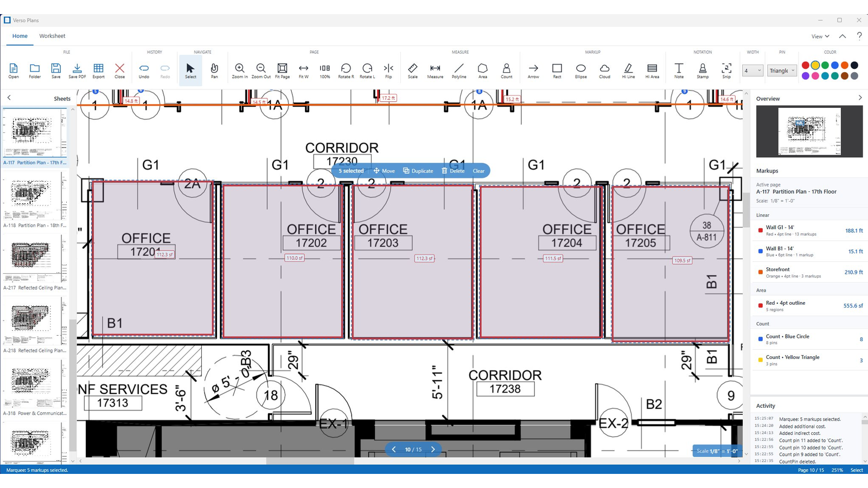Flip the page
Image resolution: width=868 pixels, height=488 pixels.
tap(388, 70)
